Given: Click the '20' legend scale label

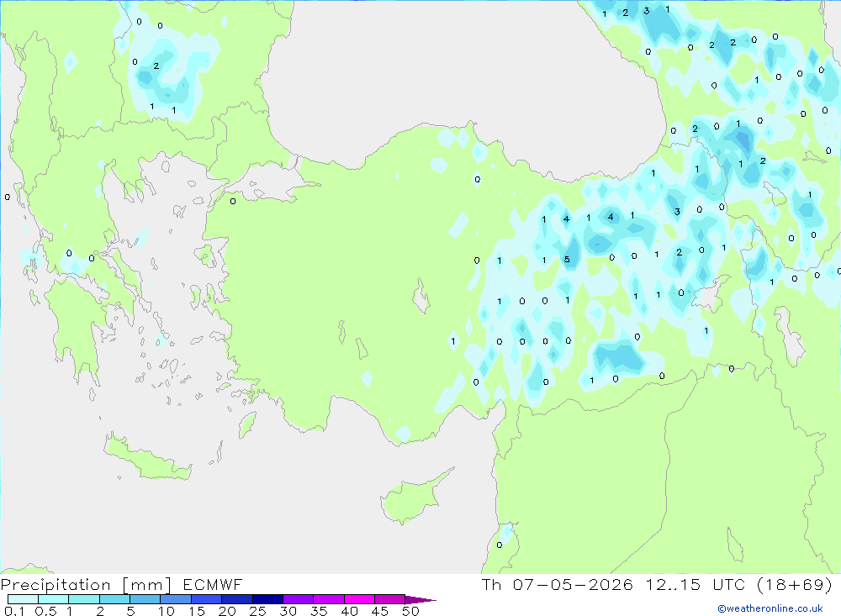Looking at the screenshot, I should (227, 611).
